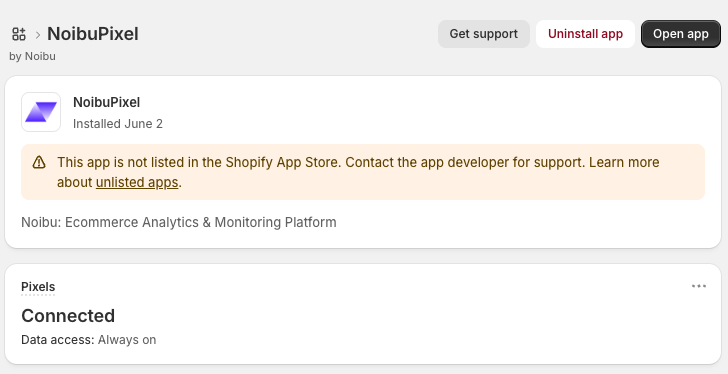Click the 'Installed June 2' text
Image resolution: width=728 pixels, height=374 pixels.
(x=118, y=124)
